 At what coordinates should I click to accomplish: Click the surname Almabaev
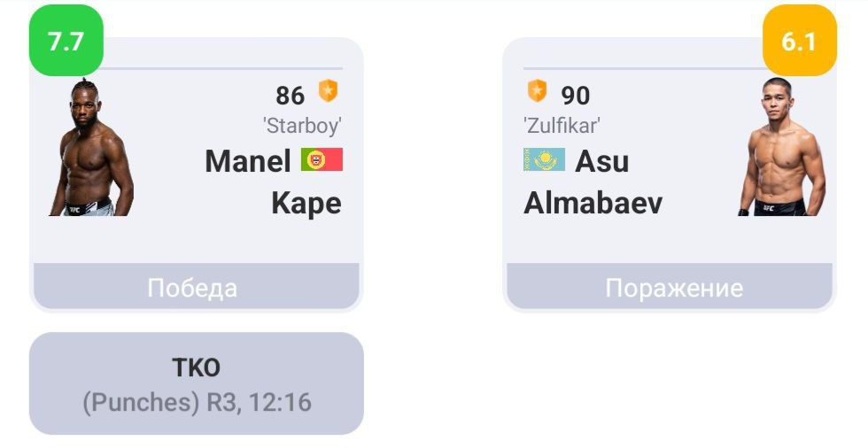pyautogui.click(x=593, y=204)
